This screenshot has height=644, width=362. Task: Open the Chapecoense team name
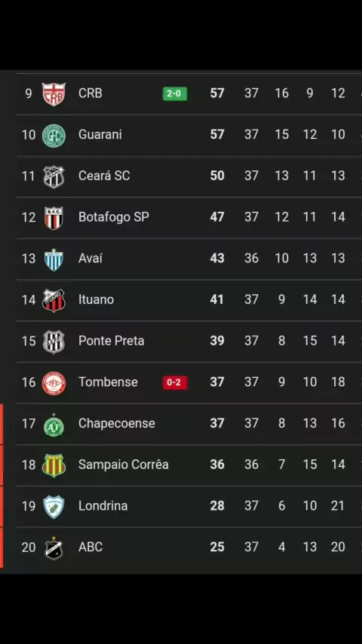117,423
